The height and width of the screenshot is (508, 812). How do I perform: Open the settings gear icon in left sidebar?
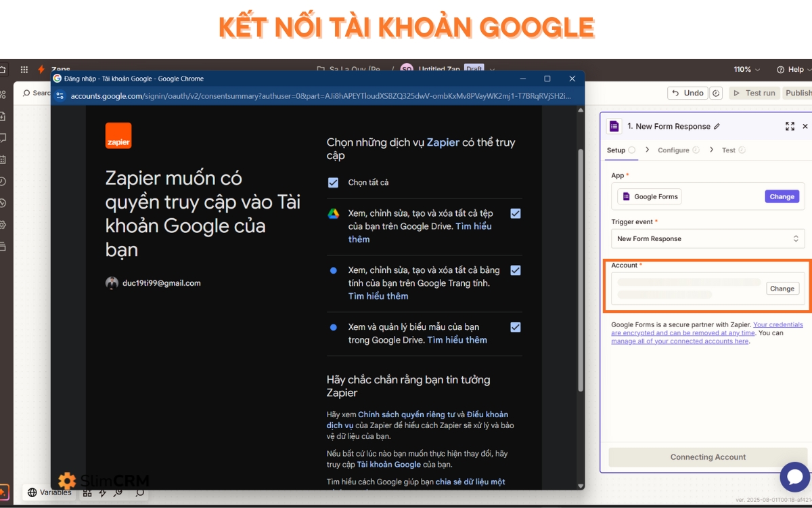click(x=3, y=224)
